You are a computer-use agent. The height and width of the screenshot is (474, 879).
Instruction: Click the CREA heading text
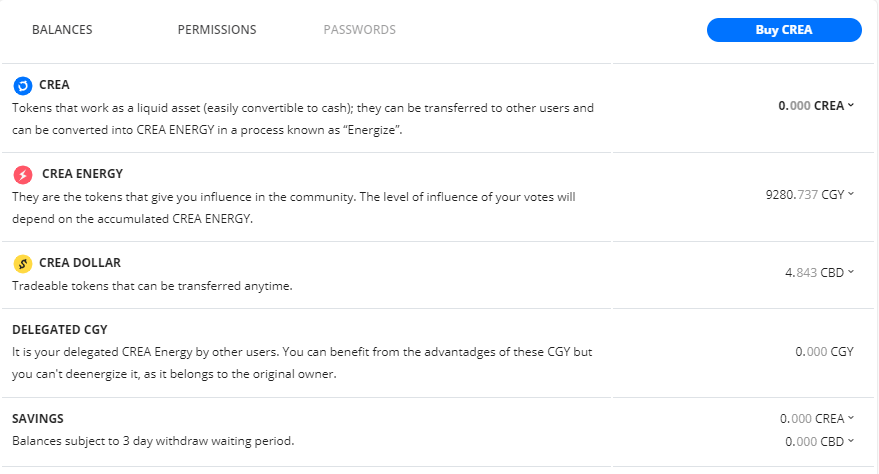coord(54,85)
